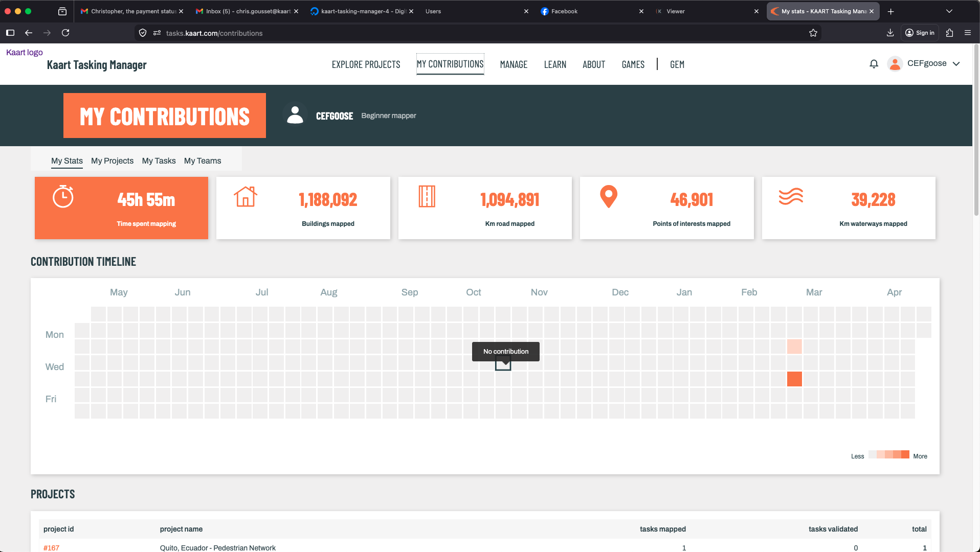Toggle bookmark star in the address bar
Viewport: 980px width, 552px height.
pos(813,33)
